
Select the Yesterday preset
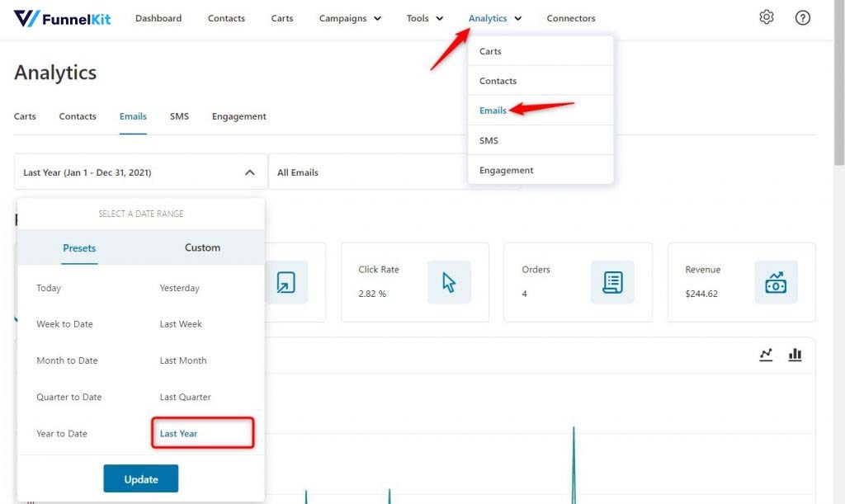pyautogui.click(x=179, y=288)
